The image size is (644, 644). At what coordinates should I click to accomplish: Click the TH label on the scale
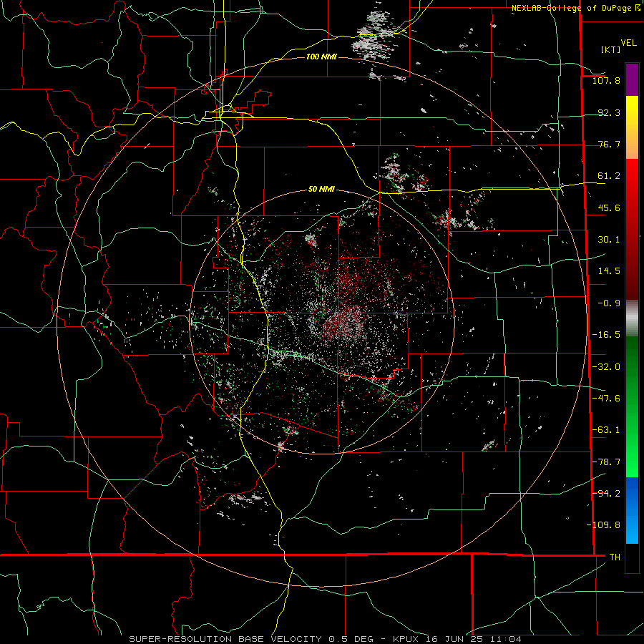pyautogui.click(x=615, y=557)
